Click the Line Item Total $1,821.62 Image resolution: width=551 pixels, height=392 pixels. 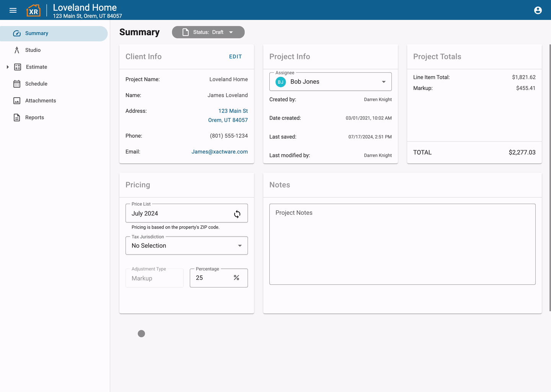pyautogui.click(x=524, y=77)
